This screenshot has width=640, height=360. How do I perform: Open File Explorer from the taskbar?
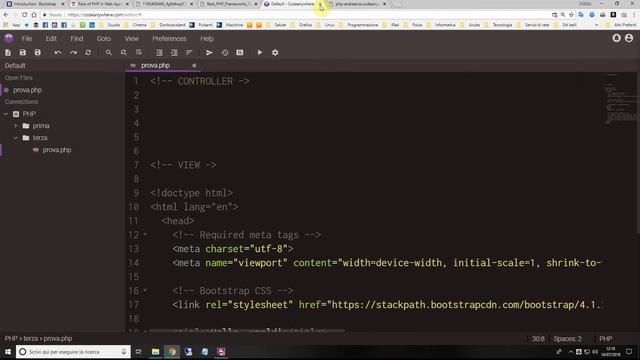[156, 352]
